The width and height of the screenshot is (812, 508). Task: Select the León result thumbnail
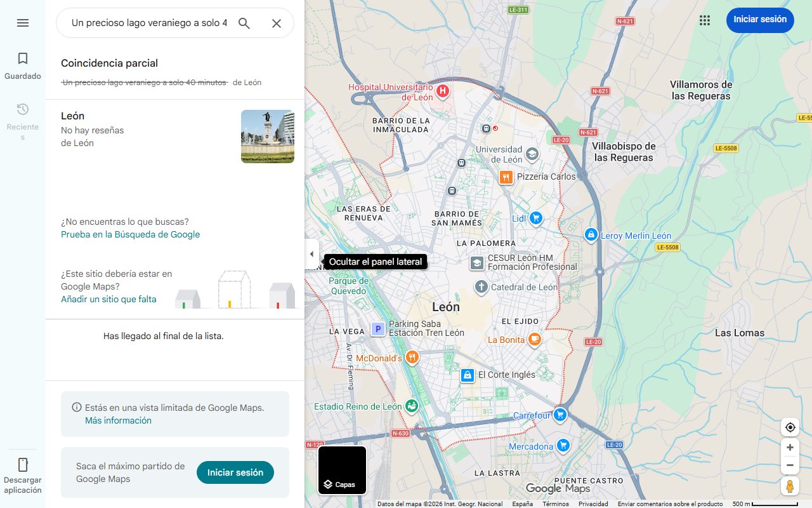point(267,137)
